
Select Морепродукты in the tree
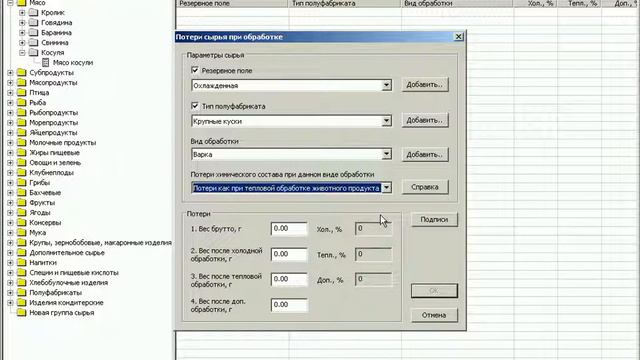tap(53, 122)
